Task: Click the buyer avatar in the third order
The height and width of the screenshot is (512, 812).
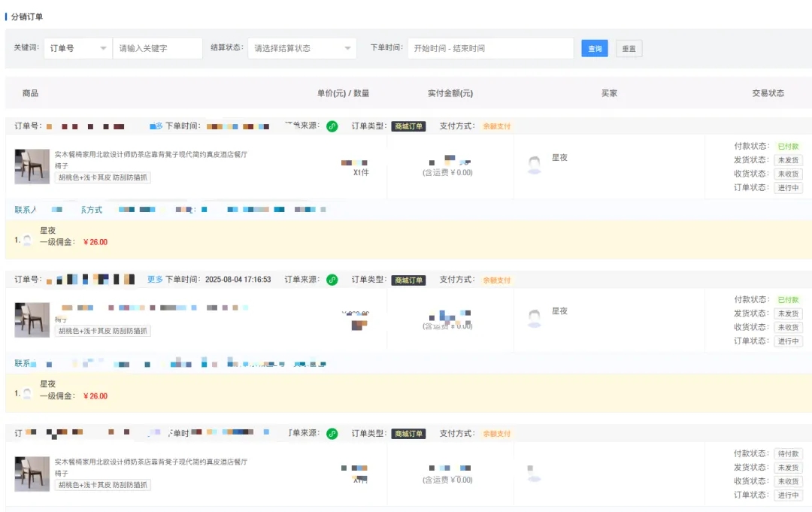Action: [x=535, y=471]
